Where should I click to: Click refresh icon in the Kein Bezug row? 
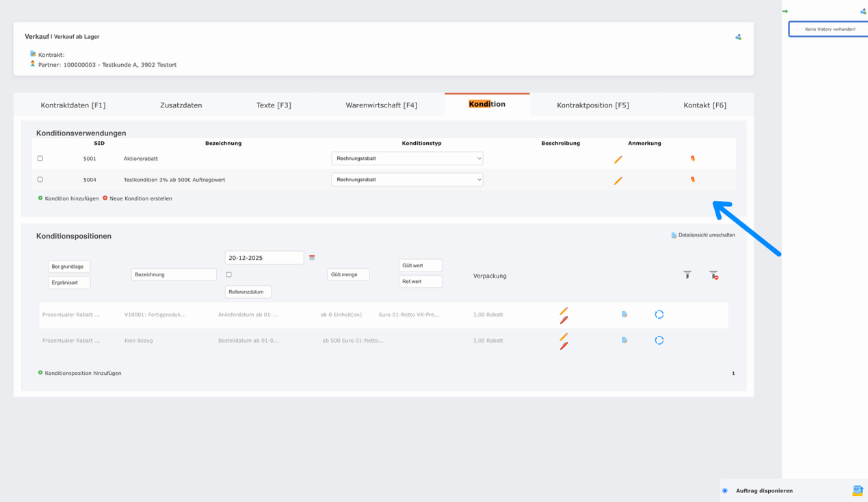pyautogui.click(x=659, y=341)
